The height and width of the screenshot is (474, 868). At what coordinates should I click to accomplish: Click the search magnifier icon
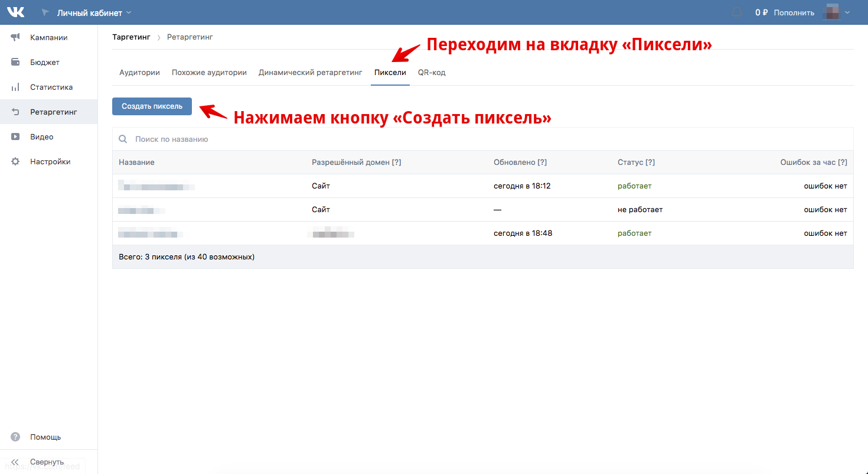(123, 139)
